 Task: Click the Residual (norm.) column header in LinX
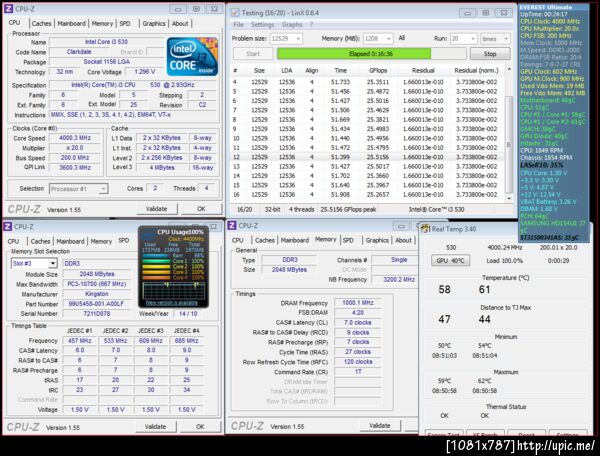tap(476, 70)
